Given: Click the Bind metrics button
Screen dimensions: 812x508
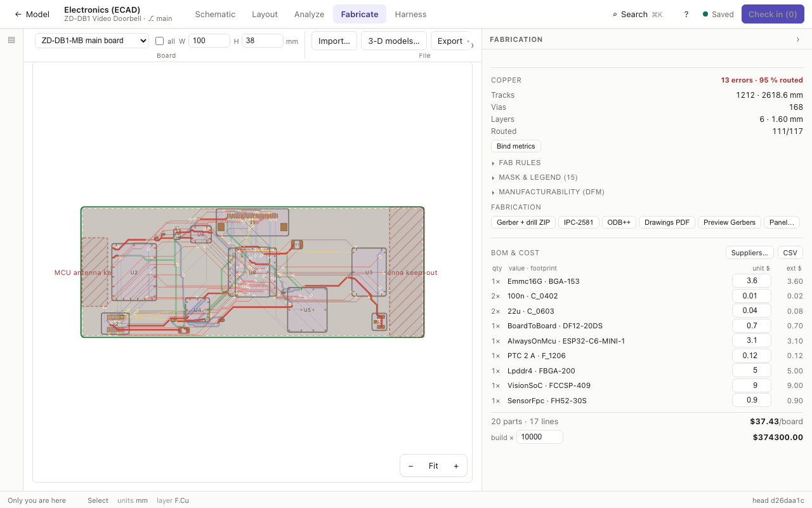Looking at the screenshot, I should tap(516, 146).
